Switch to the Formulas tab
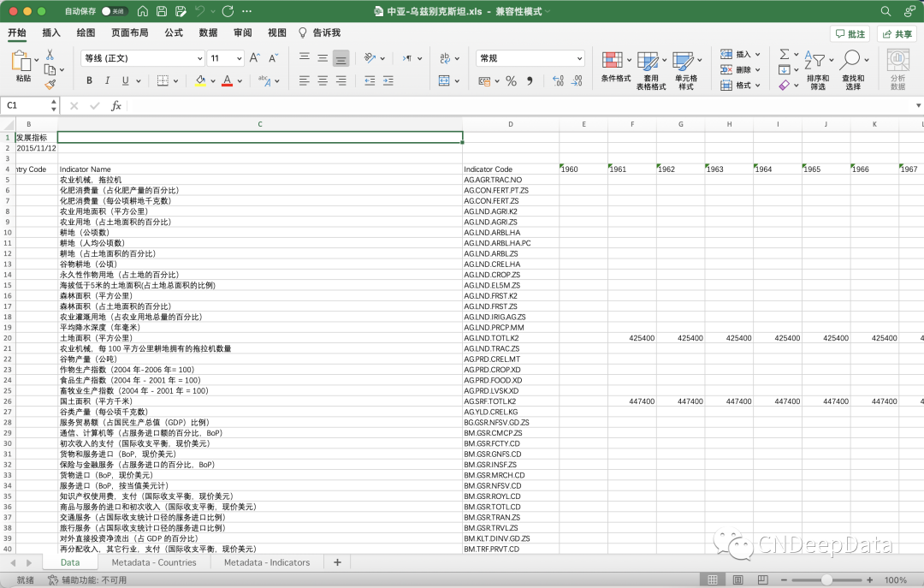 point(174,33)
